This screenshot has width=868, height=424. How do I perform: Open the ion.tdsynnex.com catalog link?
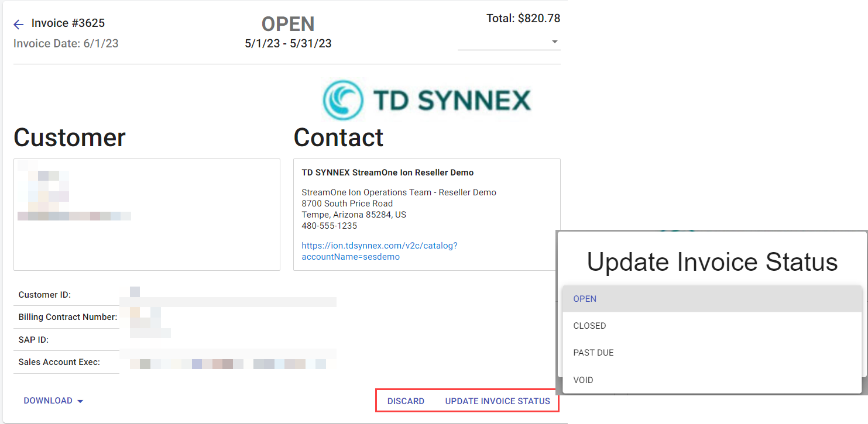pos(379,251)
